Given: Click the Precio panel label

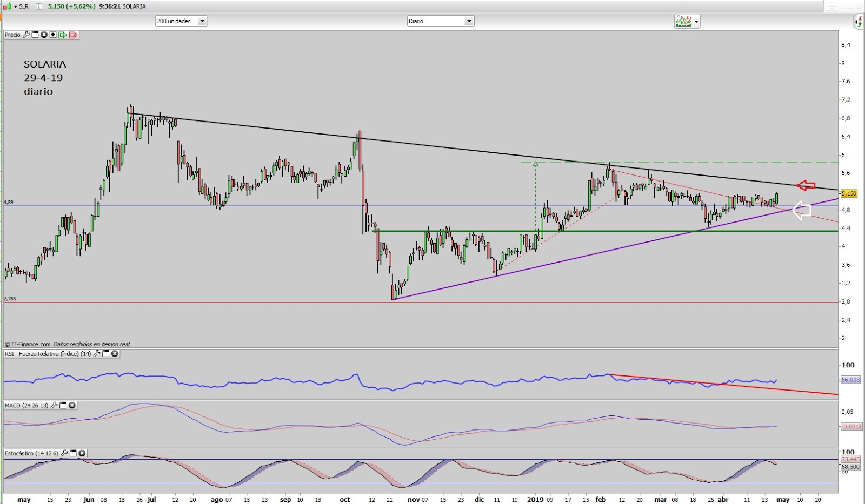Looking at the screenshot, I should coord(12,35).
